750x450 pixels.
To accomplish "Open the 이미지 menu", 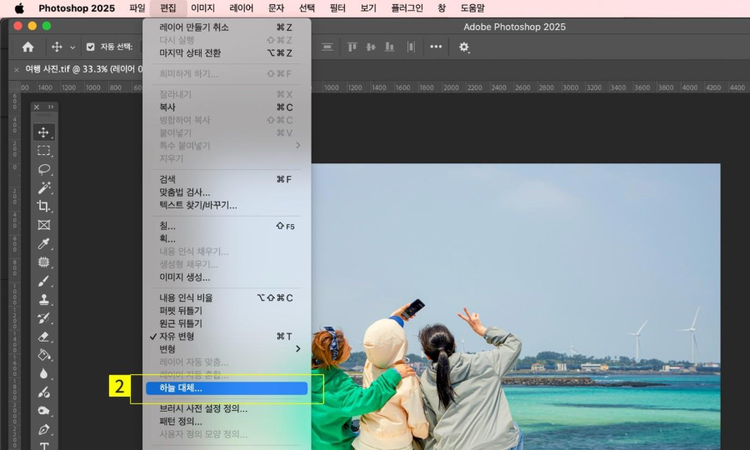I will pyautogui.click(x=203, y=8).
